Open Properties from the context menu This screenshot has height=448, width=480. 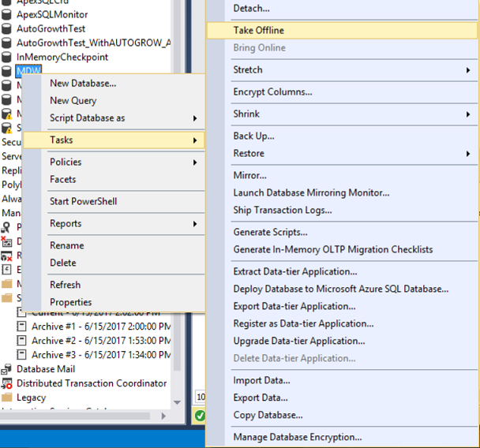tap(70, 302)
